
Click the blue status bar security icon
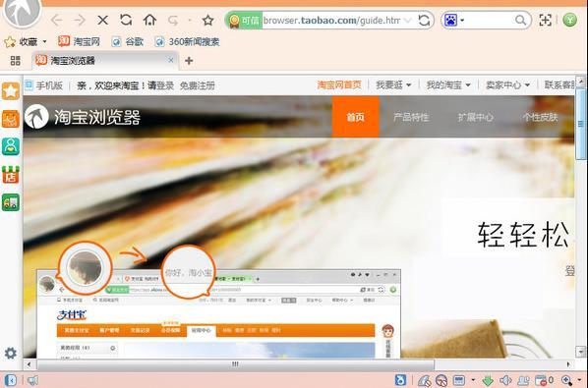point(400,380)
